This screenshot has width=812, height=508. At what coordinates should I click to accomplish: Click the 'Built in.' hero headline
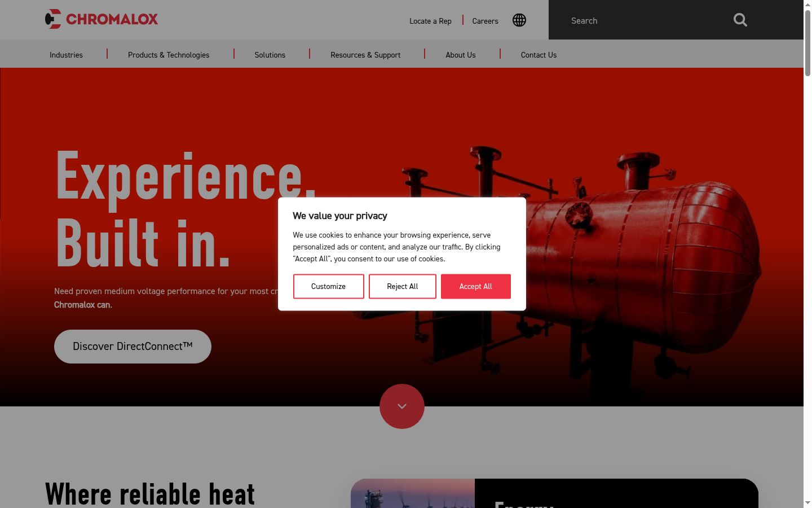pos(143,243)
